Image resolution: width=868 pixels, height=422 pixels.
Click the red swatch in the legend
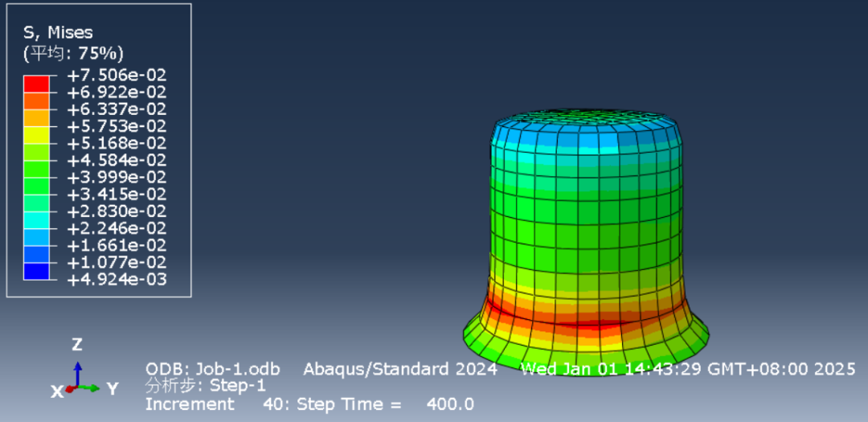(x=36, y=84)
